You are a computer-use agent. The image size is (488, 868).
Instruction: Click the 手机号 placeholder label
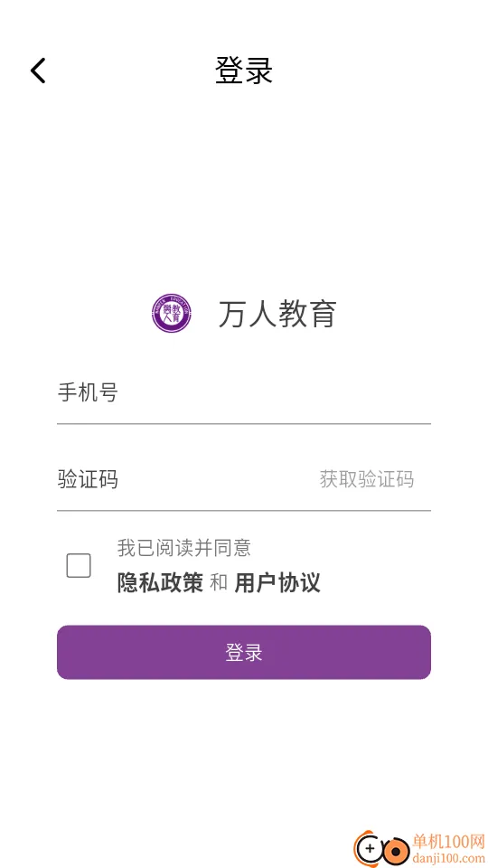click(88, 393)
